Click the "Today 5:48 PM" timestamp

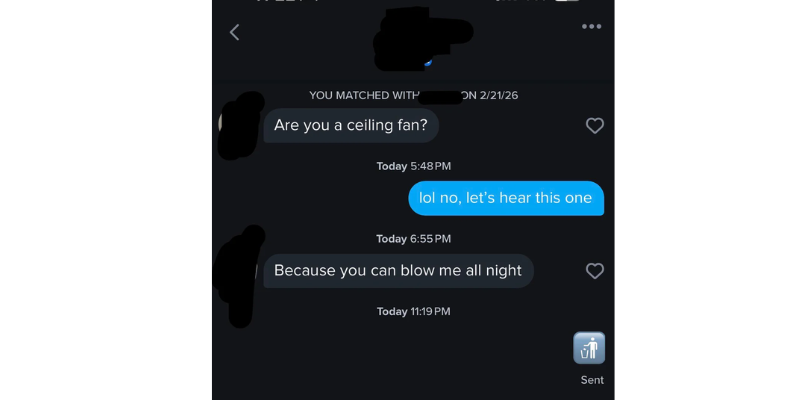coord(413,166)
